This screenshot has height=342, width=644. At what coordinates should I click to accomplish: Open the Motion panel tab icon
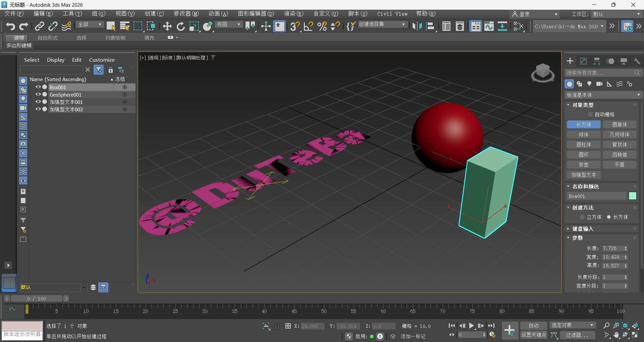pos(610,61)
